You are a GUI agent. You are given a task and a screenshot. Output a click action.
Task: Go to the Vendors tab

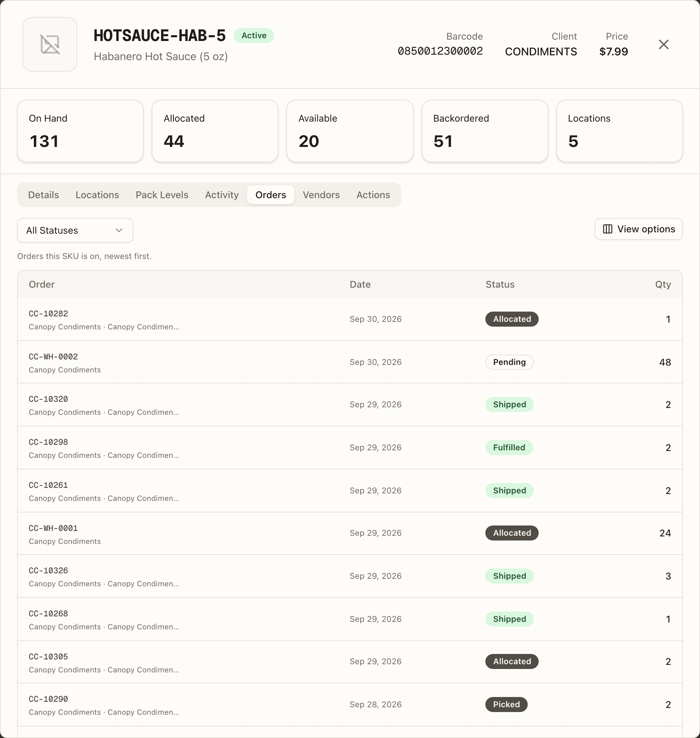coord(321,195)
